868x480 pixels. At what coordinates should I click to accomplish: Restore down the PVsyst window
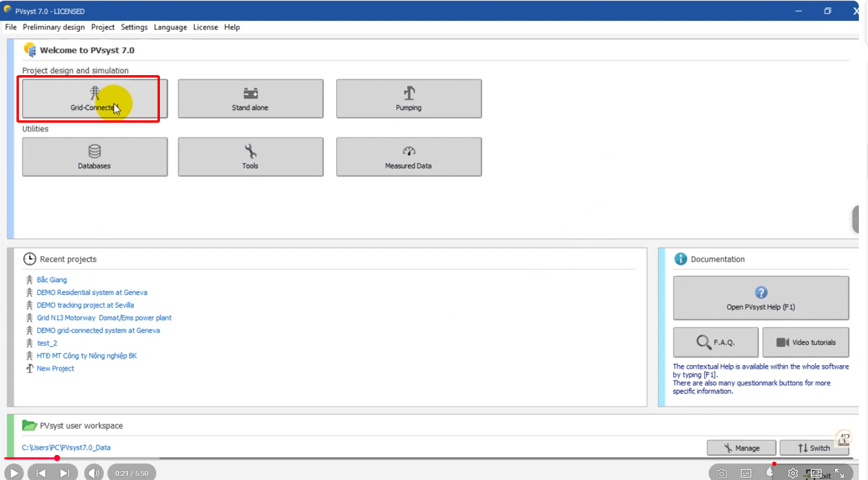(828, 11)
